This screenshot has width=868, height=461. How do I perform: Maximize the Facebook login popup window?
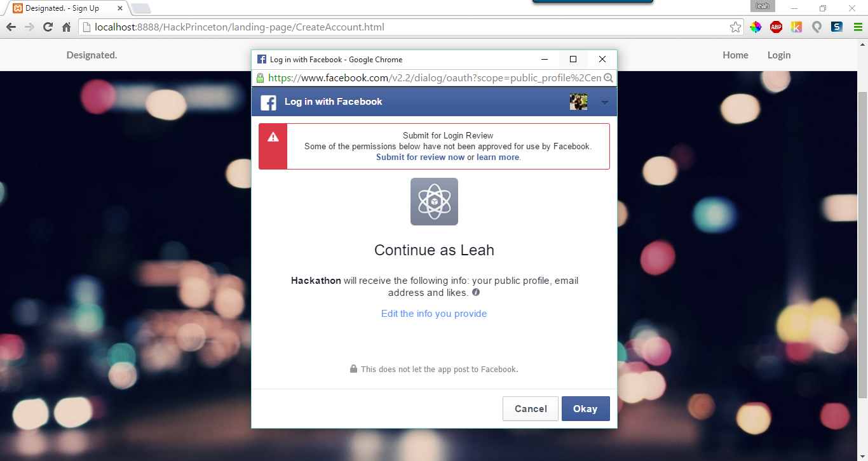[x=573, y=59]
